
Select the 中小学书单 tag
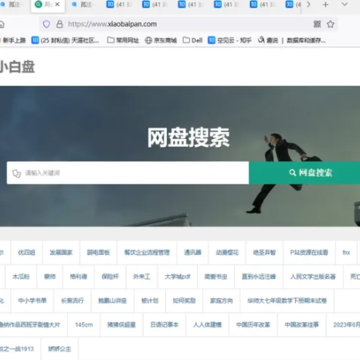[32, 301]
